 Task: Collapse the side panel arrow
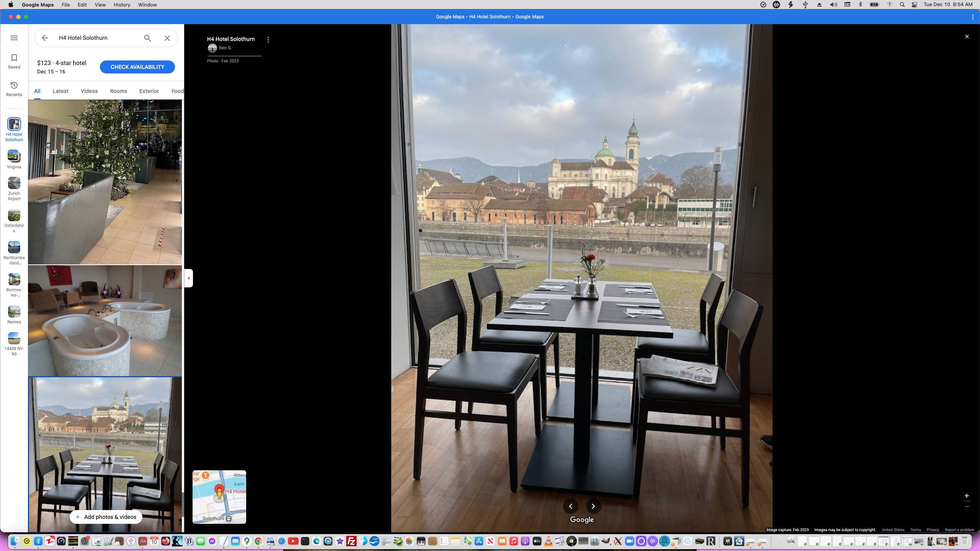coord(188,278)
